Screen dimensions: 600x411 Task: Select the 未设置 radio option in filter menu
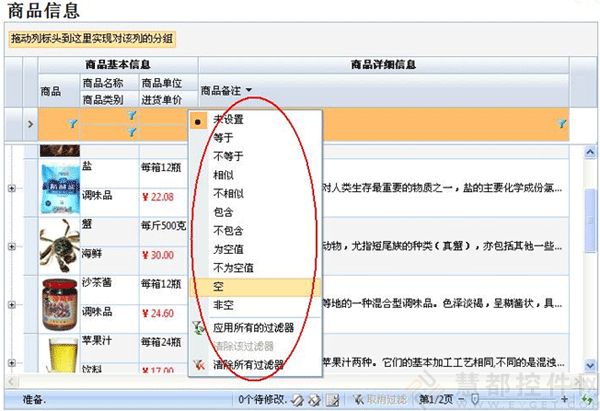200,119
